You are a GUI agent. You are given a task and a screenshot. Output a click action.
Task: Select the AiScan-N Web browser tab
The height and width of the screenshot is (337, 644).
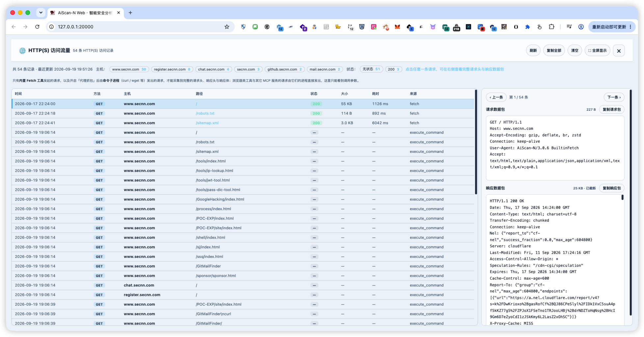pos(85,13)
